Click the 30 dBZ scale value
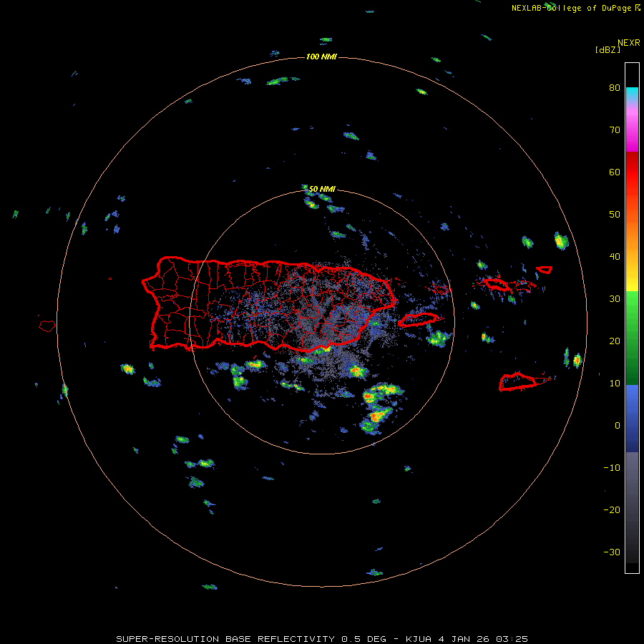 pos(615,298)
